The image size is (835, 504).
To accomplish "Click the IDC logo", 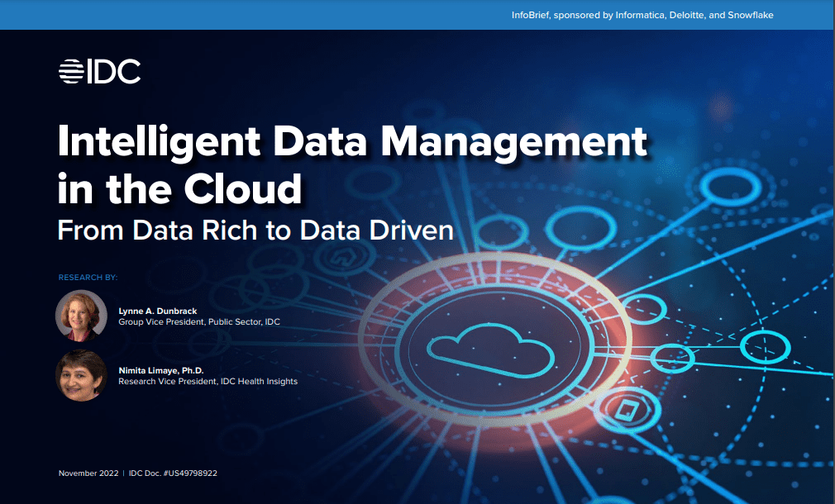I will [x=99, y=72].
